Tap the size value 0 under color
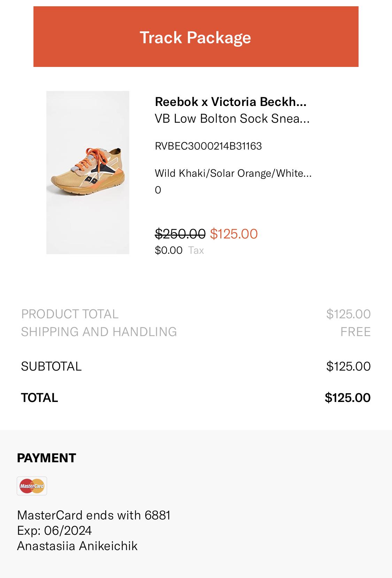This screenshot has height=578, width=392. pos(158,190)
